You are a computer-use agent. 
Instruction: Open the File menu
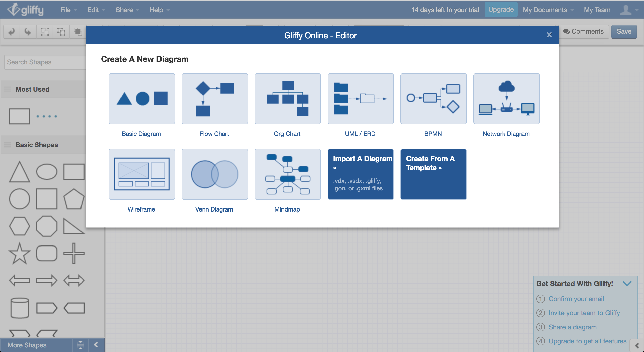coord(68,10)
